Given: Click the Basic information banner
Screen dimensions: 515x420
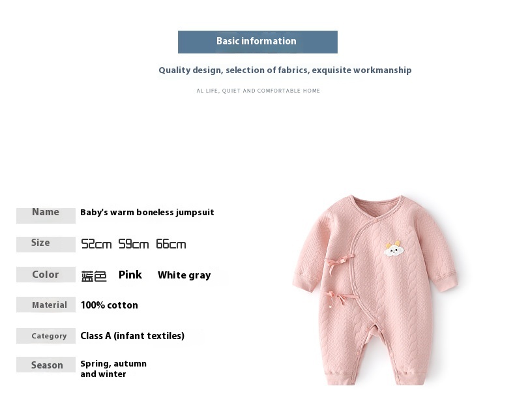Looking at the screenshot, I should pyautogui.click(x=257, y=42).
